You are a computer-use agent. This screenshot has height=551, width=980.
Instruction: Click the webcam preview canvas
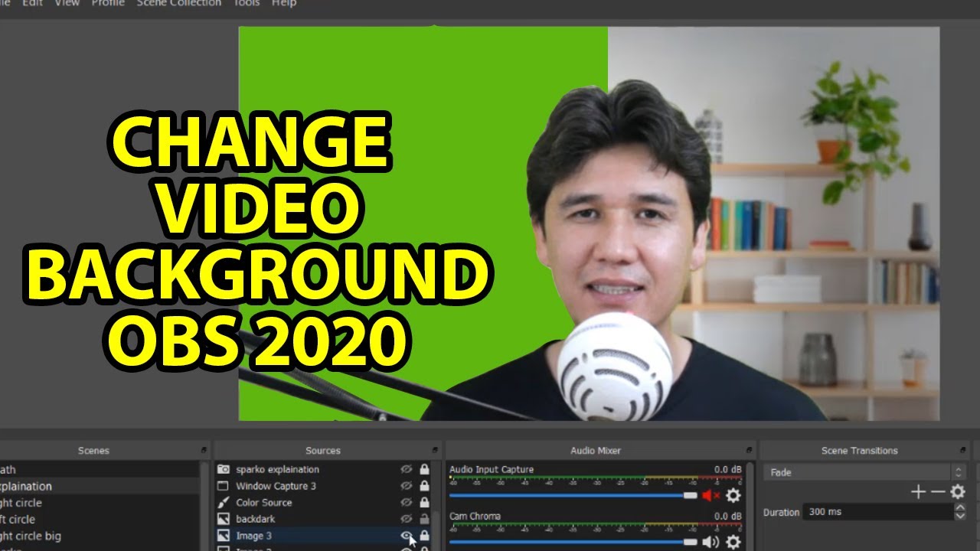pyautogui.click(x=589, y=223)
